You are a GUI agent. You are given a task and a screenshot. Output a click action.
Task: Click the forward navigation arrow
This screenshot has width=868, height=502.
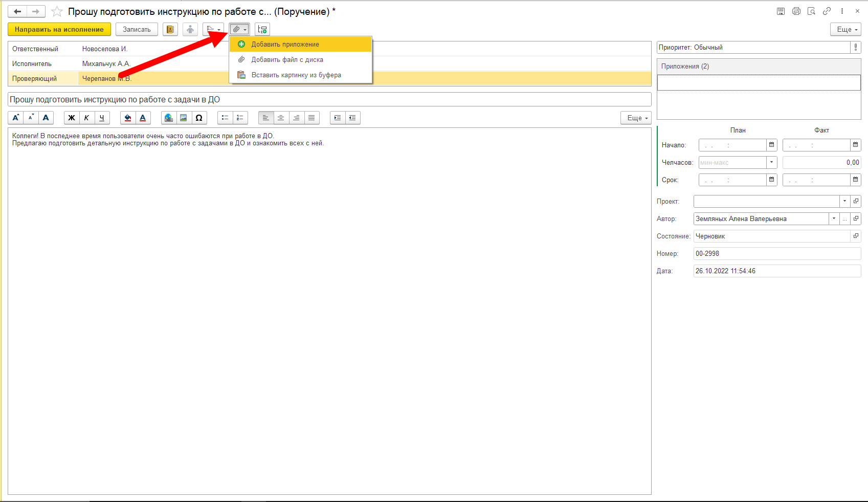[36, 11]
